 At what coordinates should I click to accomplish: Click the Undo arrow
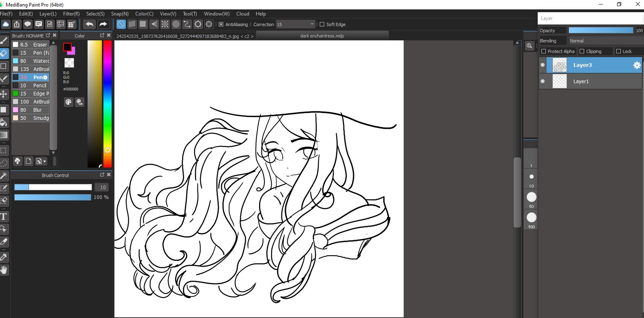(x=90, y=24)
